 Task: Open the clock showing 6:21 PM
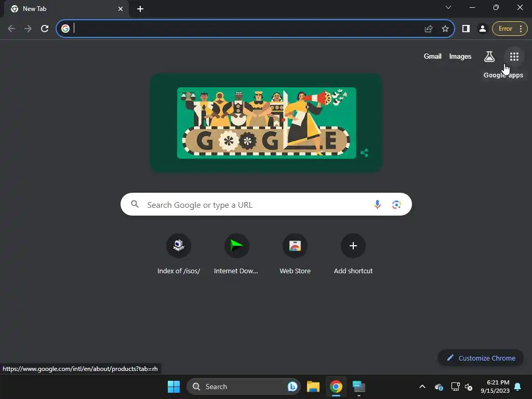coord(495,387)
